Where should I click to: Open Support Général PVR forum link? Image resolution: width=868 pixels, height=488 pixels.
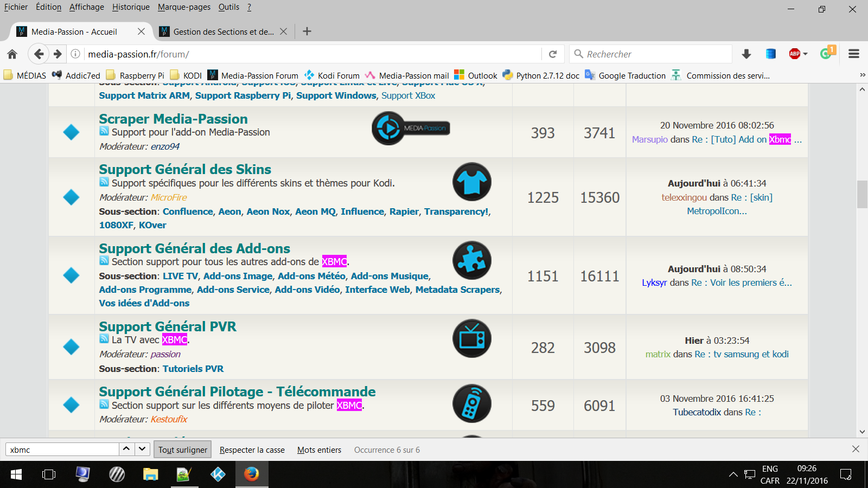[x=168, y=326]
